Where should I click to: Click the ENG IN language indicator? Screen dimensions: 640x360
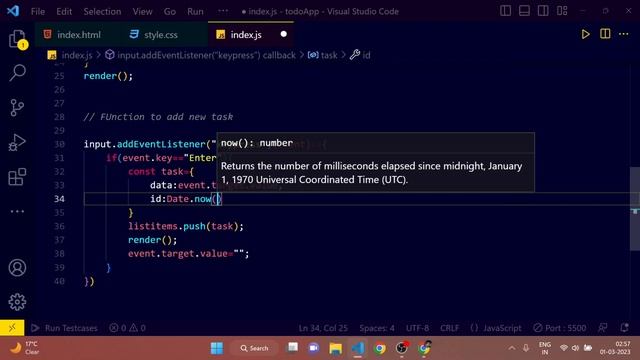click(544, 348)
